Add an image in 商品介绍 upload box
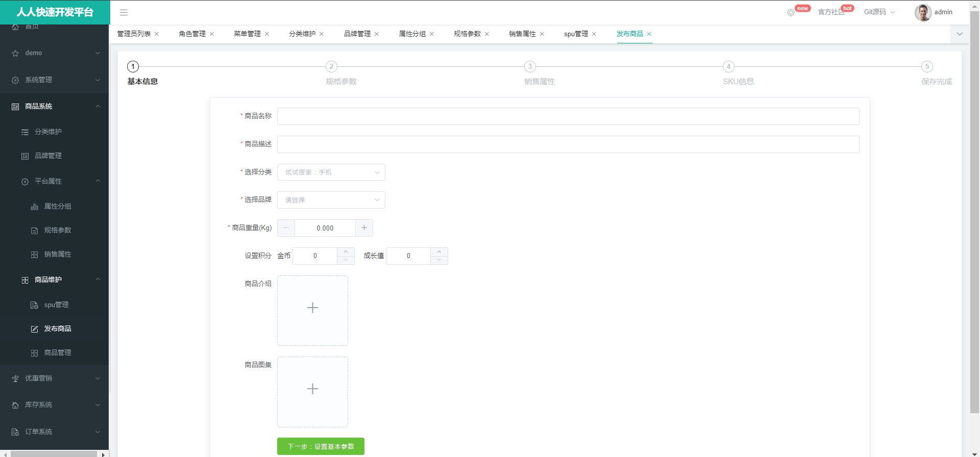The image size is (980, 457). pos(312,311)
